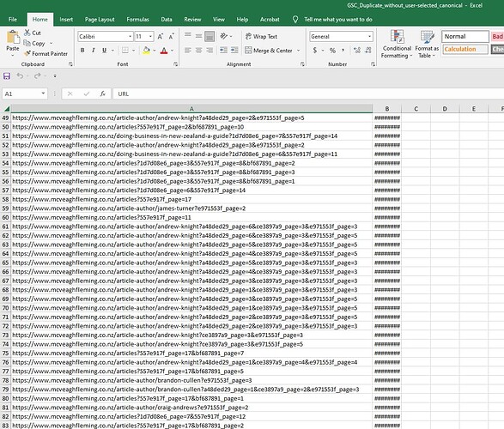
Task: Save the workbook with the floppy disk icon
Action: coord(7,76)
